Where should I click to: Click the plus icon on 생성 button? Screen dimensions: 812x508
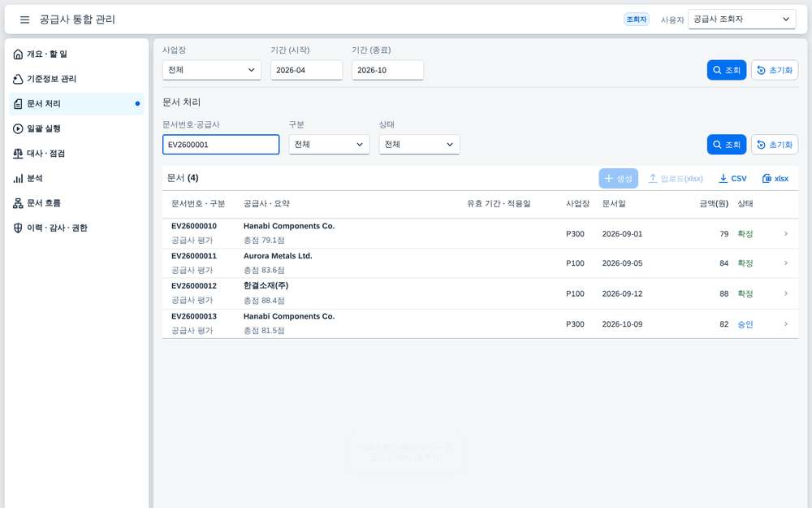pos(608,178)
